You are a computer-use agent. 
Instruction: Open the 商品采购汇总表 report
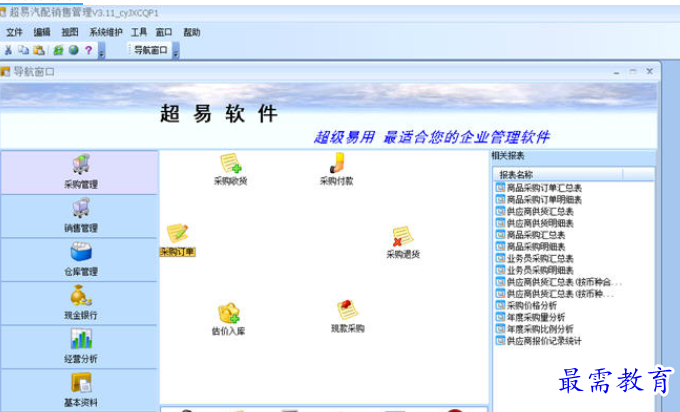point(531,235)
